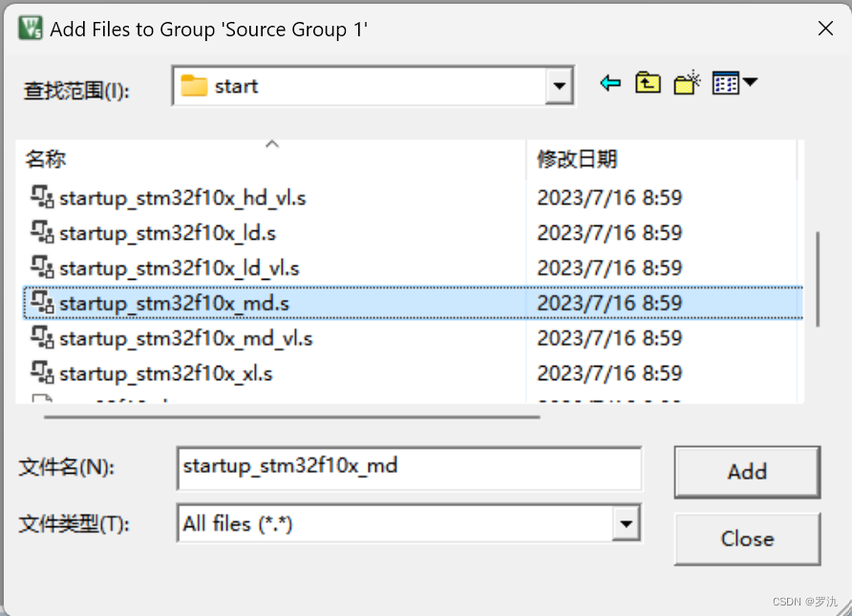
Task: Click the startup_stm32f10x_xl.s file icon
Action: coord(42,373)
